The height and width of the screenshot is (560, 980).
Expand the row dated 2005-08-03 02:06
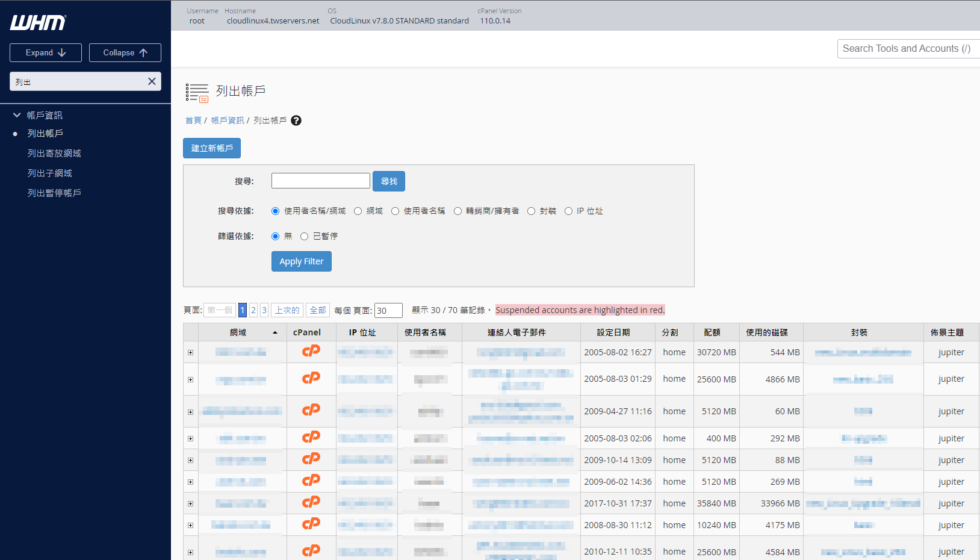pos(191,439)
